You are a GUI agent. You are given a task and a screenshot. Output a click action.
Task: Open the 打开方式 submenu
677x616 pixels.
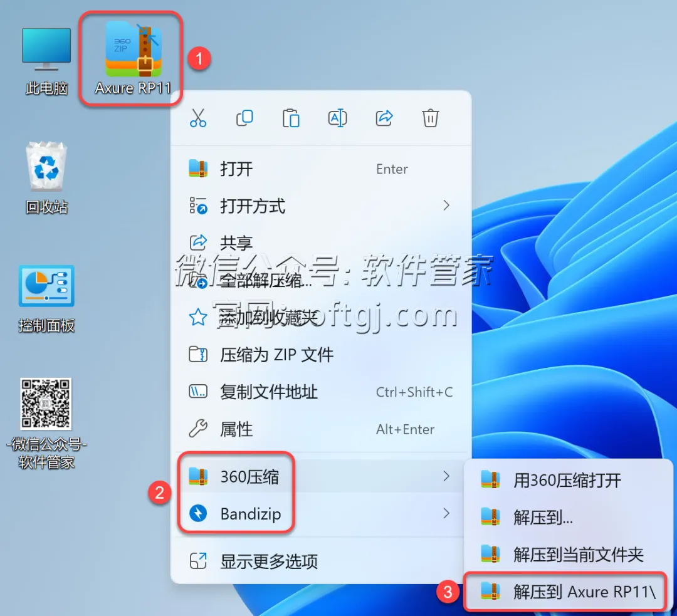pyautogui.click(x=320, y=206)
